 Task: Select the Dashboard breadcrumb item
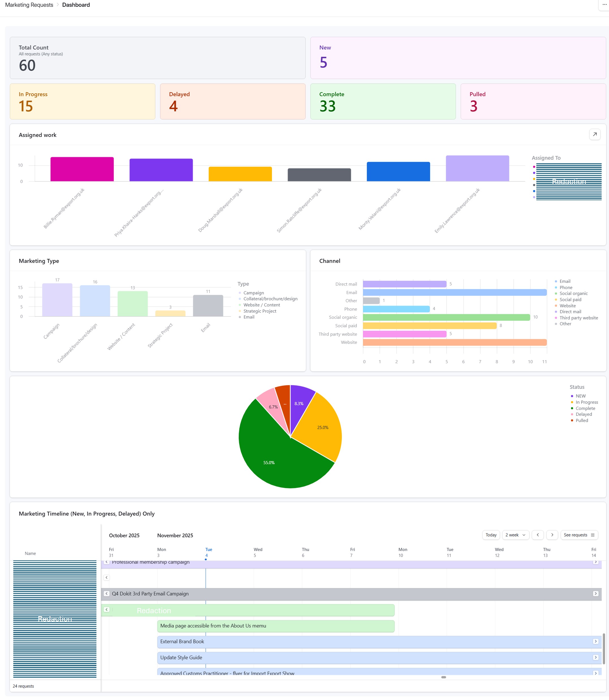point(76,5)
